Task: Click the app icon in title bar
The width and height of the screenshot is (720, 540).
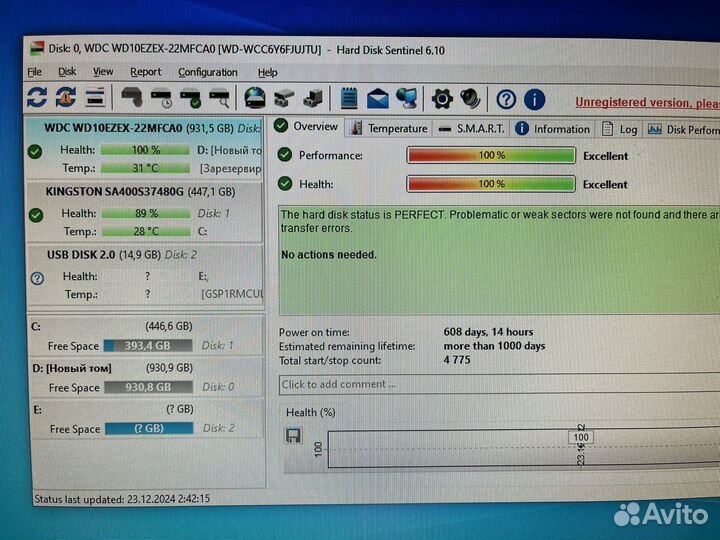Action: tap(37, 49)
